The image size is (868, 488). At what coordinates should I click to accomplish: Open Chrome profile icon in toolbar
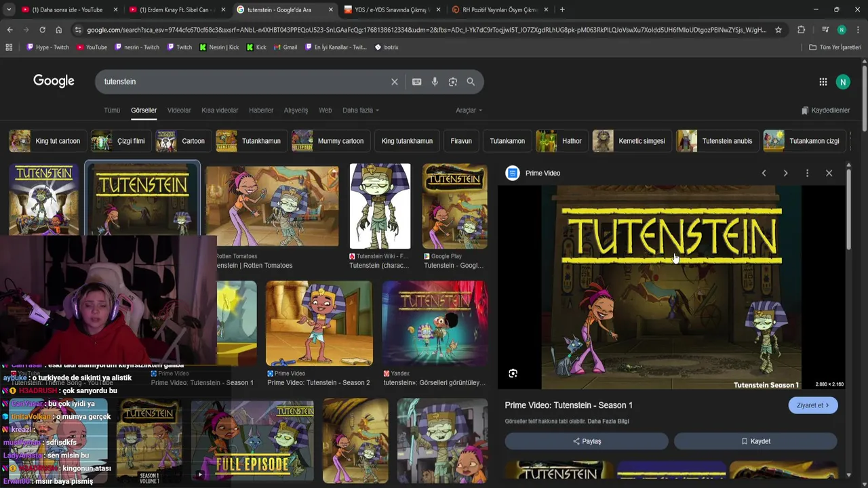pos(842,30)
